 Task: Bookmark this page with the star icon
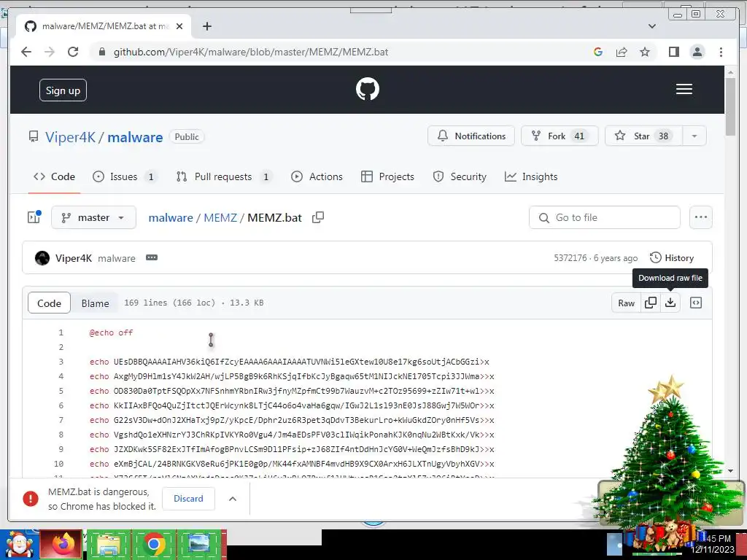[645, 52]
